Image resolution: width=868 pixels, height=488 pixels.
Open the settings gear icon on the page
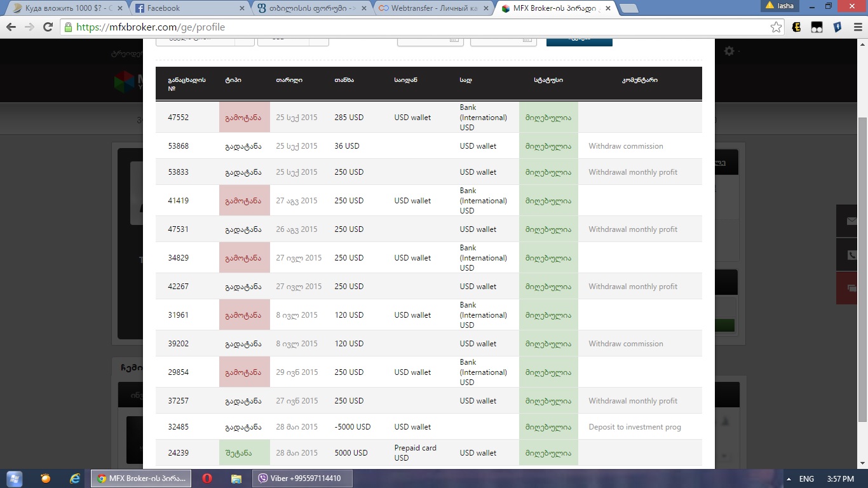pyautogui.click(x=729, y=51)
